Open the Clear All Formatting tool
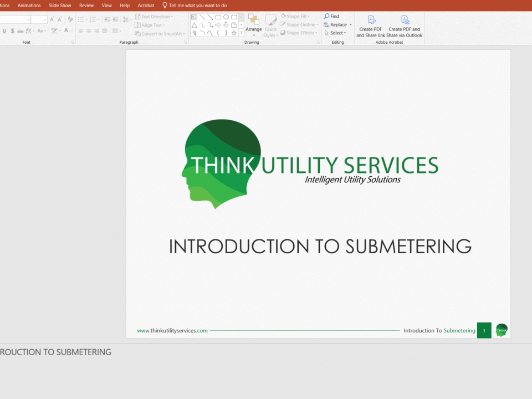 (70, 20)
